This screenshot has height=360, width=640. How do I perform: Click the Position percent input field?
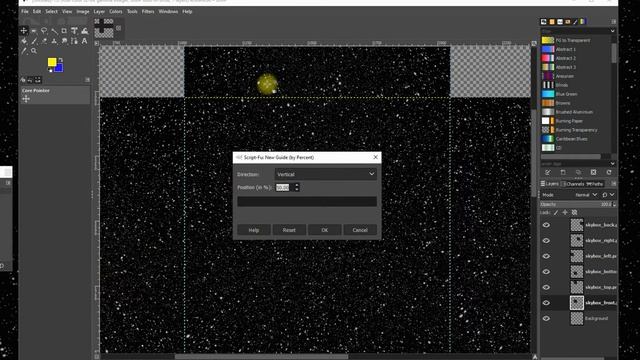(x=284, y=187)
